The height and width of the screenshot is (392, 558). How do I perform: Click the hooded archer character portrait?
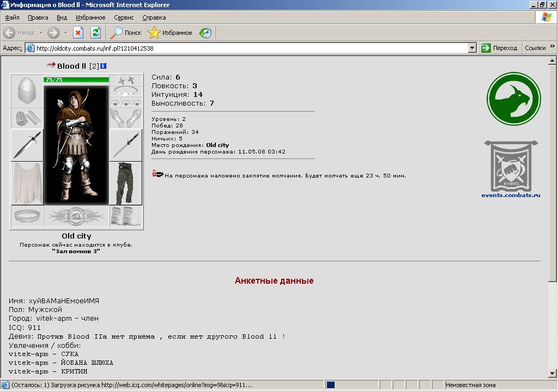pyautogui.click(x=76, y=145)
